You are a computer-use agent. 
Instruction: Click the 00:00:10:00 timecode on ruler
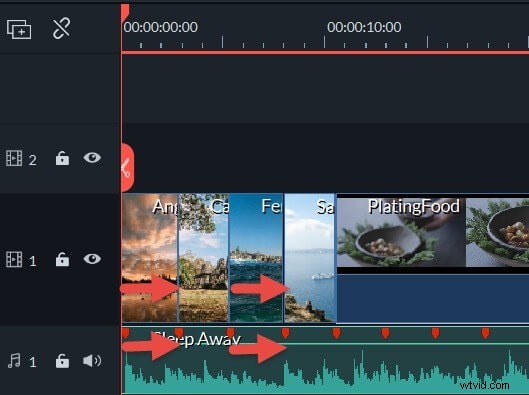364,27
